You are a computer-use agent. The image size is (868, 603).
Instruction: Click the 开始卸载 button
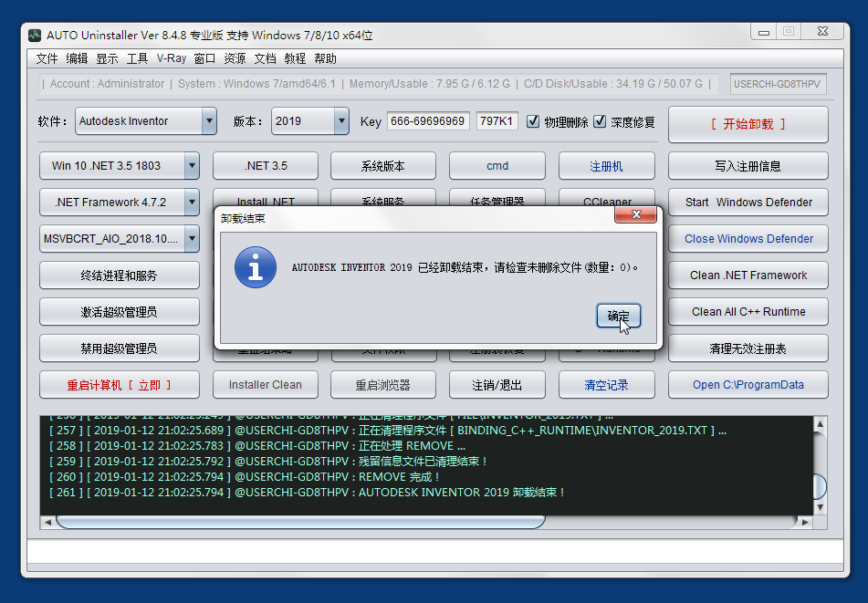tap(748, 124)
